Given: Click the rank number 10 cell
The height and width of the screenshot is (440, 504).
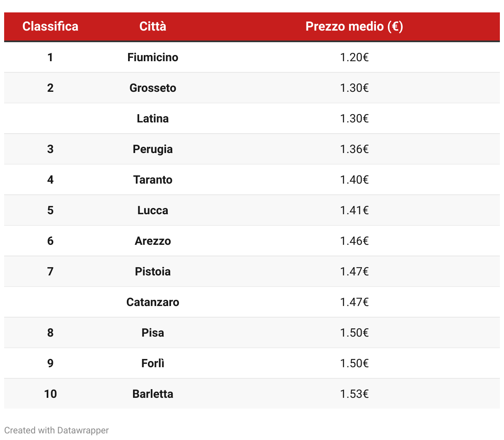Looking at the screenshot, I should pos(50,394).
